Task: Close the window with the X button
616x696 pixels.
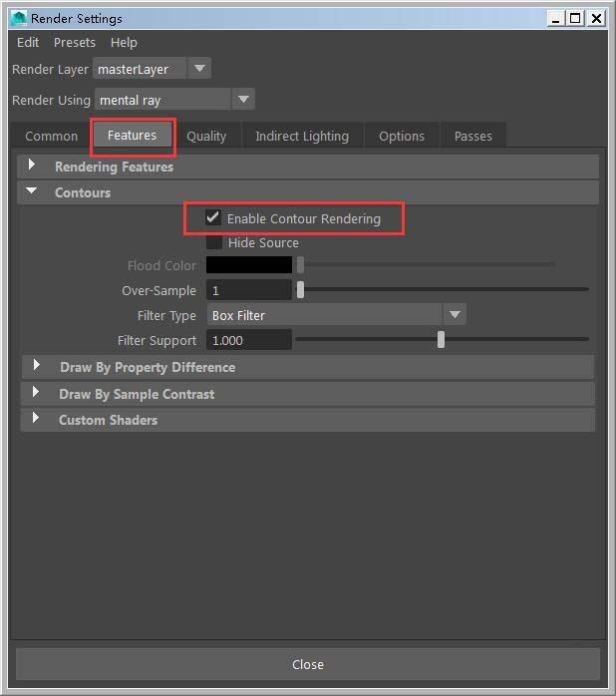Action: click(596, 19)
